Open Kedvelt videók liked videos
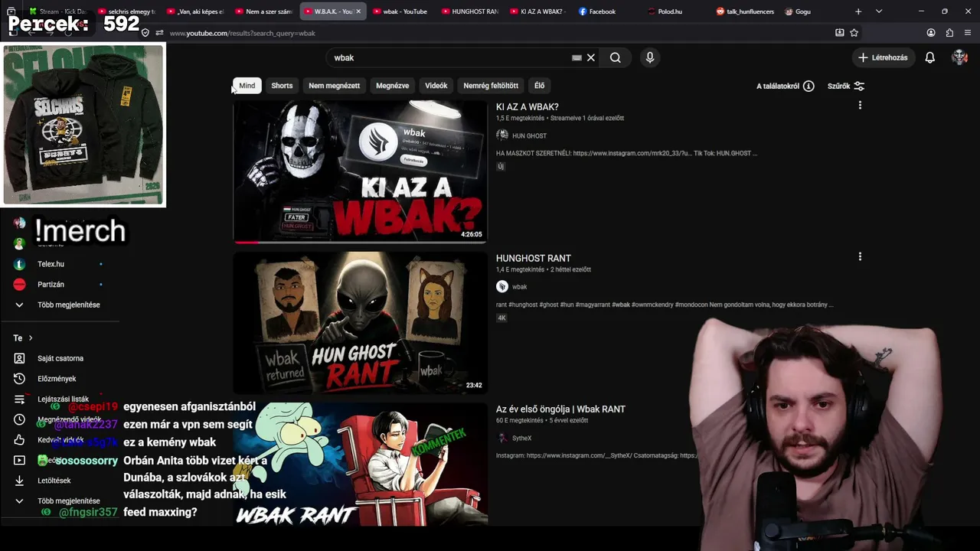This screenshot has width=980, height=551. click(60, 440)
